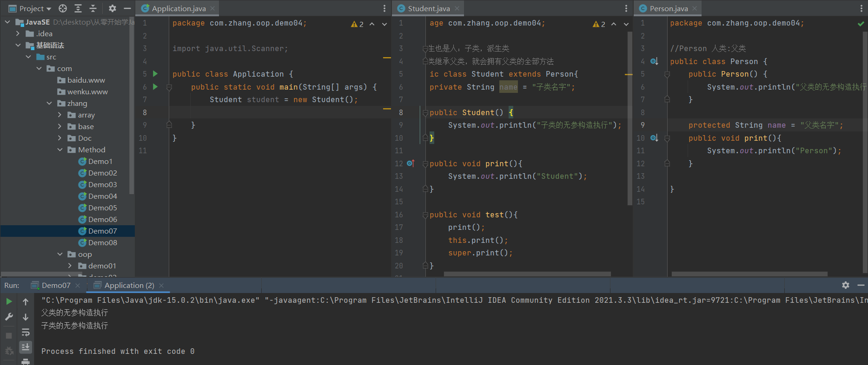Image resolution: width=868 pixels, height=365 pixels.
Task: Hide the Project tool window
Action: pos(127,8)
